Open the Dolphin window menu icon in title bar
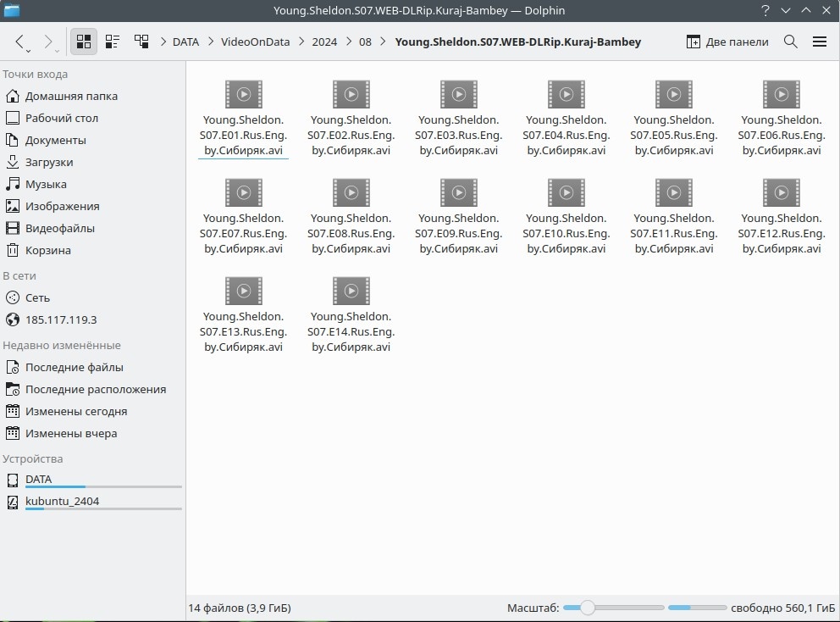Screen dimensions: 840x622 11,10
